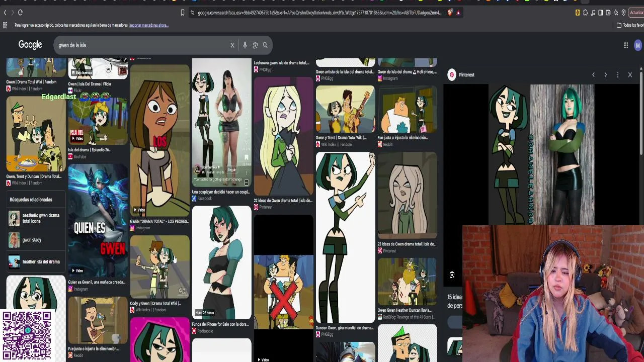Screen dimensions: 644x362
Task: Submit search with the magnifier icon
Action: pyautogui.click(x=265, y=45)
